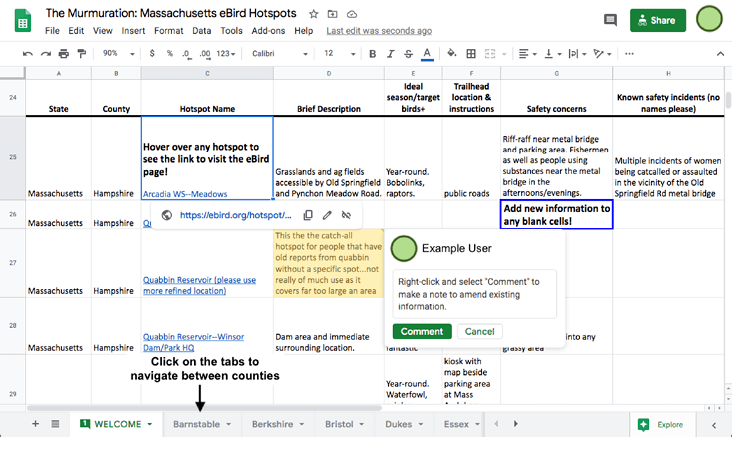The image size is (732, 450).
Task: Open 'Last edit was seconds ago' link
Action: tap(379, 31)
